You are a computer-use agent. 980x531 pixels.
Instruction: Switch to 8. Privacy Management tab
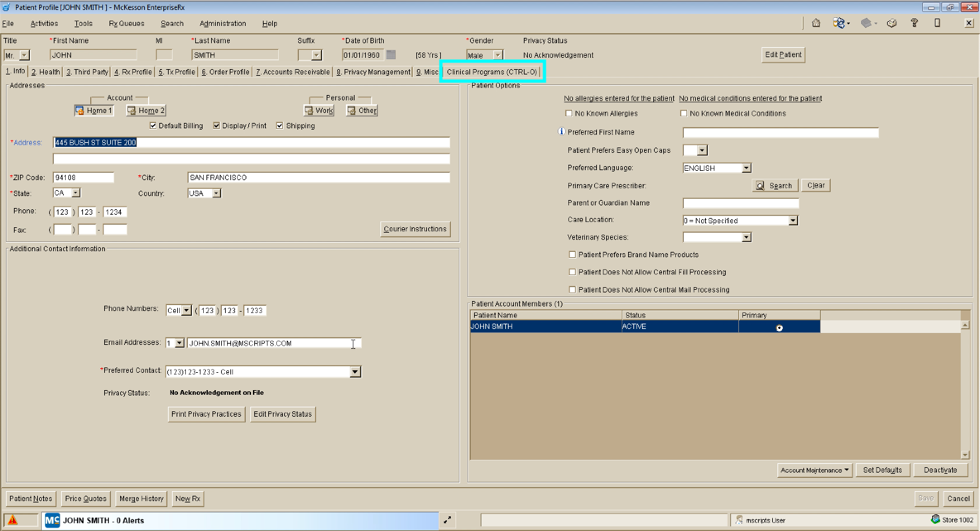tap(374, 72)
